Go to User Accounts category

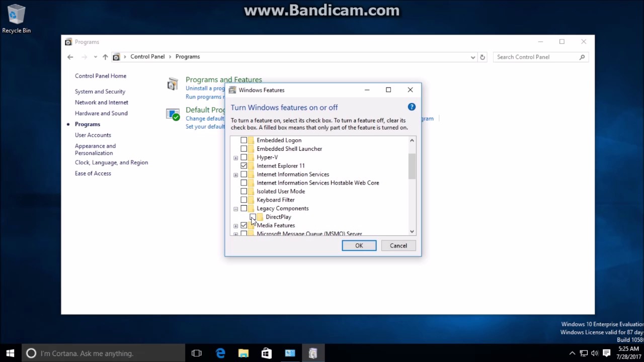pyautogui.click(x=93, y=135)
